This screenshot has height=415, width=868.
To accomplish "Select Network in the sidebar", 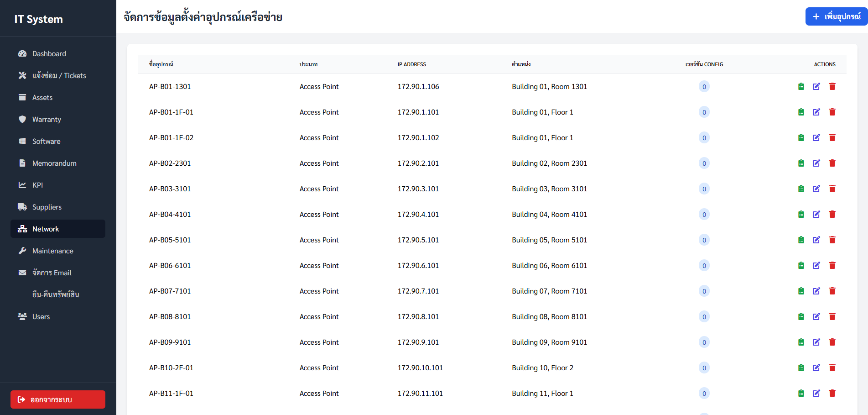I will [58, 229].
